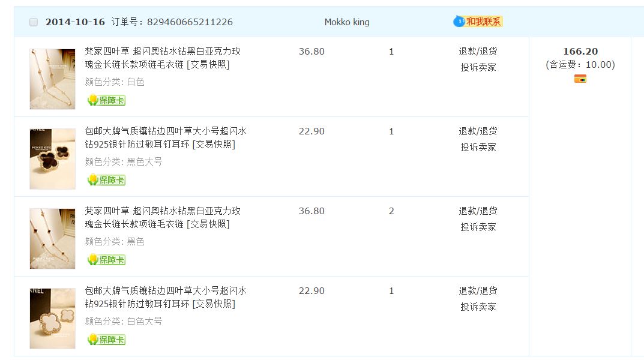Open the black clover earrings thumbnail
Viewport: 644px width, 360px height.
coord(52,158)
